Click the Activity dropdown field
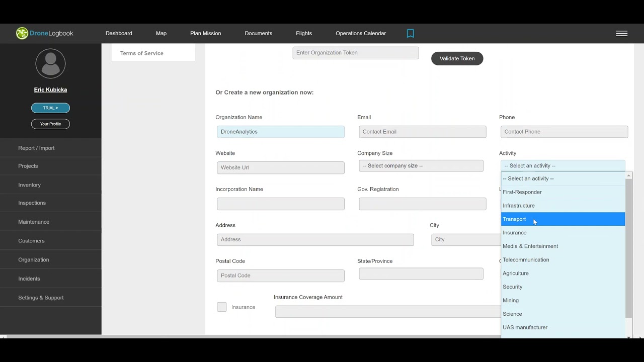644x362 pixels. 562,166
